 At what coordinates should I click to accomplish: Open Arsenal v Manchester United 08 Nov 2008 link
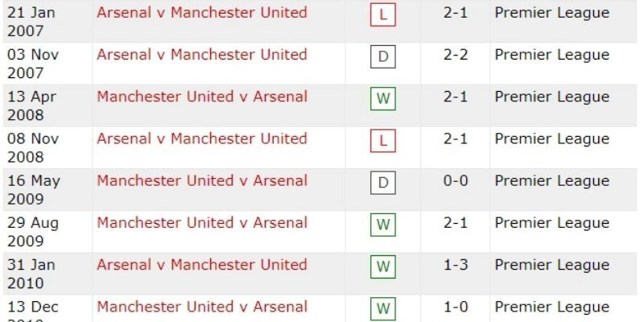click(x=202, y=138)
